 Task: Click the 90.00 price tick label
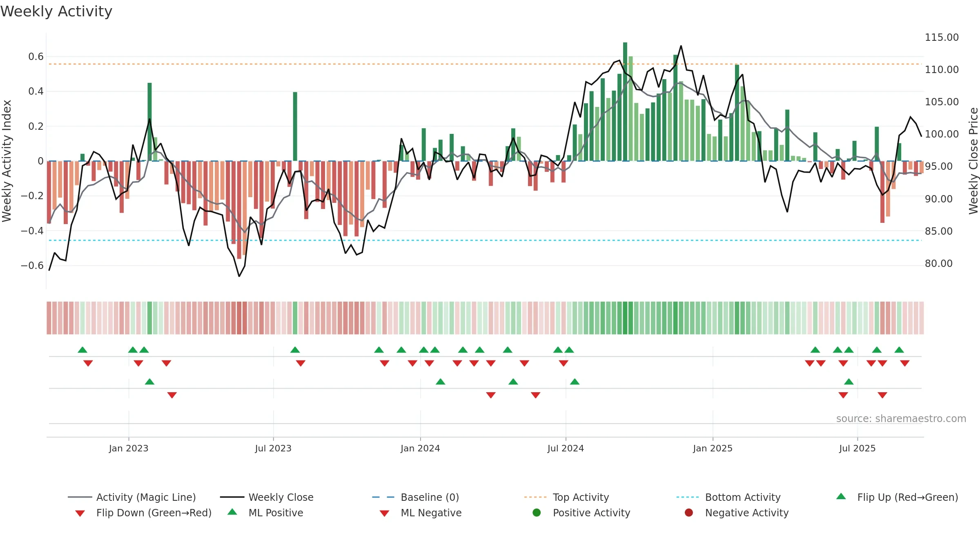click(939, 199)
